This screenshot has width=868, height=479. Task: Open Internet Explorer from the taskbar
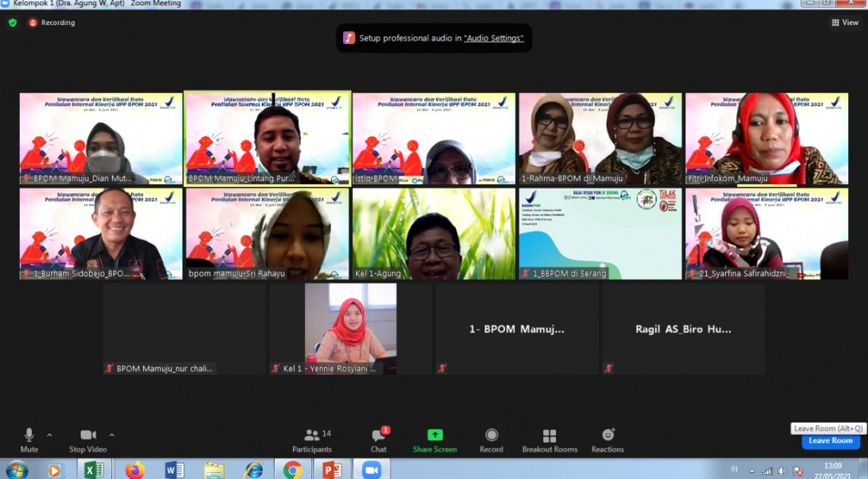click(x=253, y=470)
